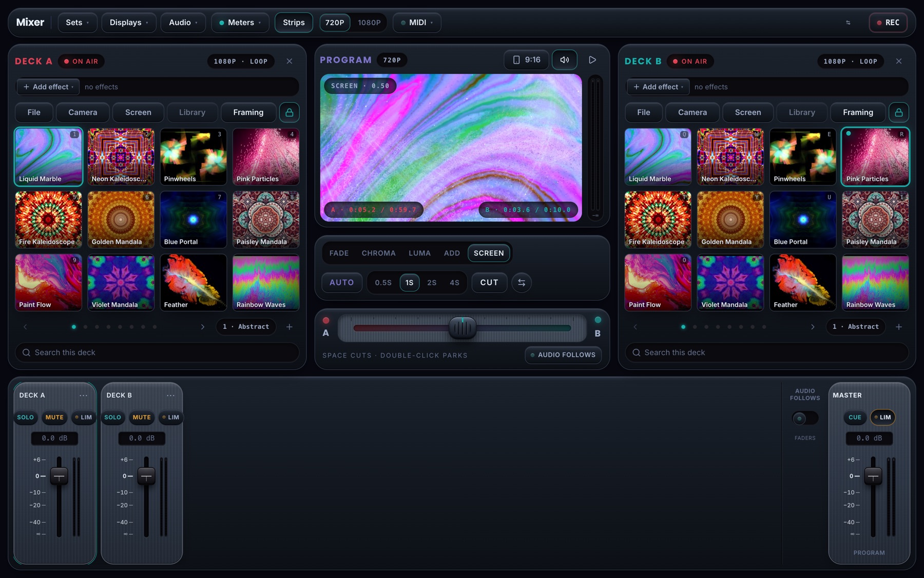The height and width of the screenshot is (578, 924).
Task: Open the Sets dropdown menu
Action: 77,23
